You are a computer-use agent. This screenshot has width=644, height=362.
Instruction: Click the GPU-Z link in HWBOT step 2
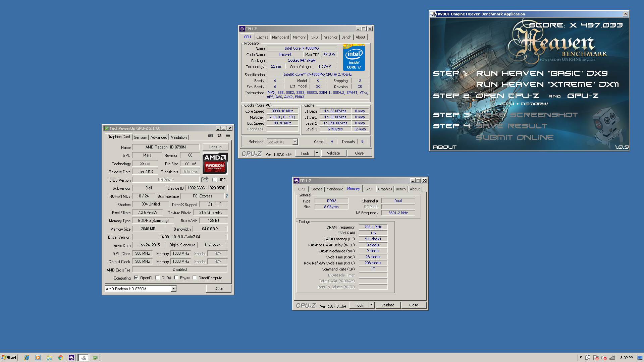pos(583,96)
